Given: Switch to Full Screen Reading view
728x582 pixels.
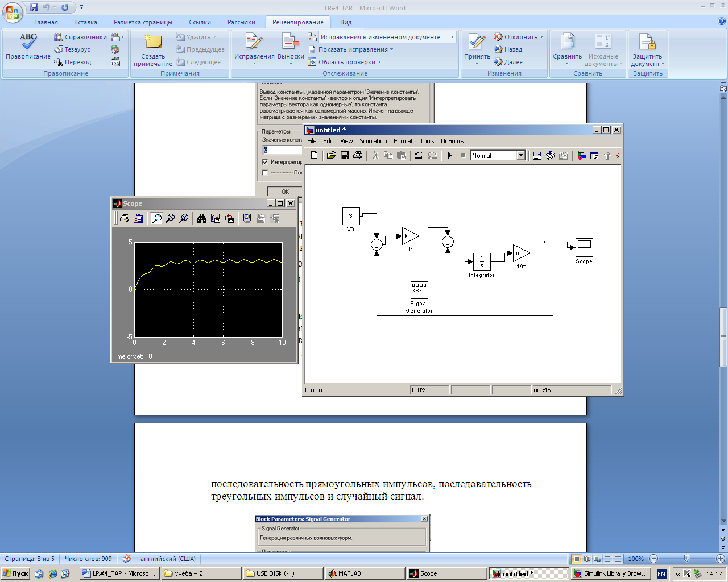Looking at the screenshot, I should coord(588,559).
